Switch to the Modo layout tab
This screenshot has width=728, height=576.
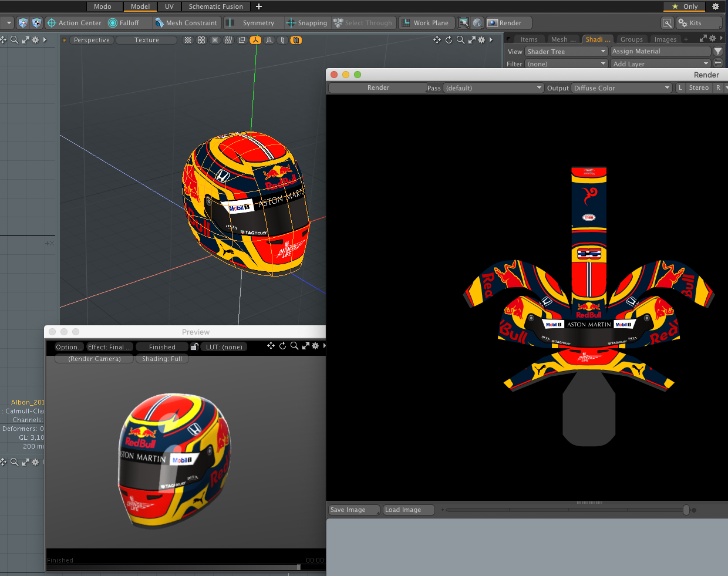point(102,6)
